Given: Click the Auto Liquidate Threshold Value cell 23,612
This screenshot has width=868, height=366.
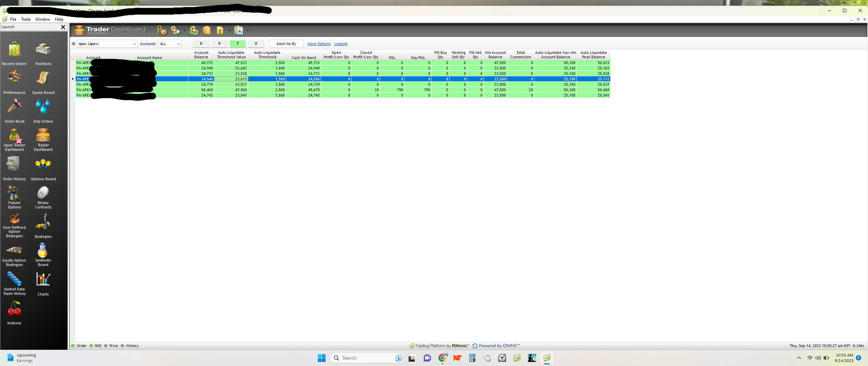Looking at the screenshot, I should [x=231, y=79].
